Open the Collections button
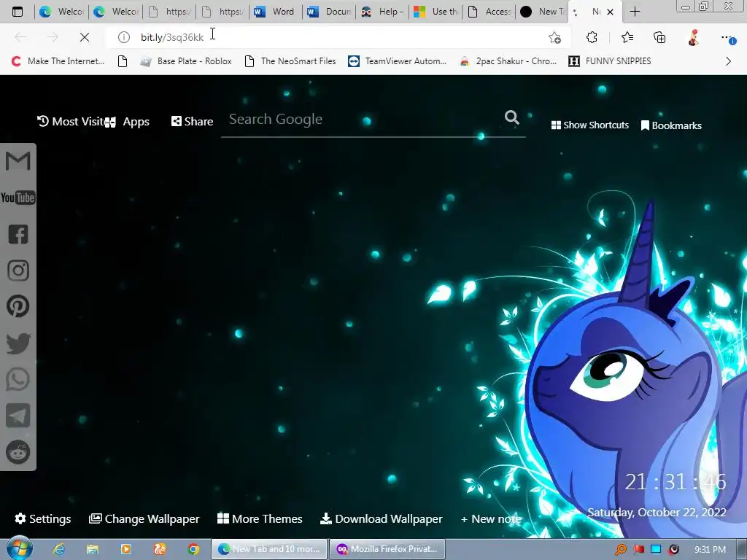The image size is (747, 560). coord(659,37)
